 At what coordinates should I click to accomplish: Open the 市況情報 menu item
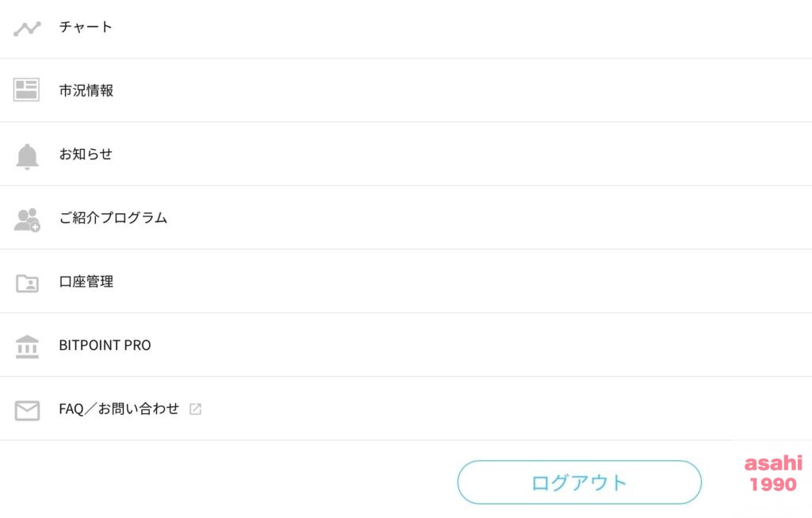(86, 90)
